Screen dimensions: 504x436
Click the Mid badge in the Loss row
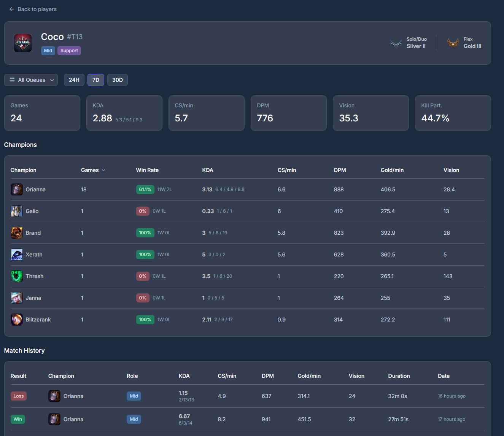[134, 396]
